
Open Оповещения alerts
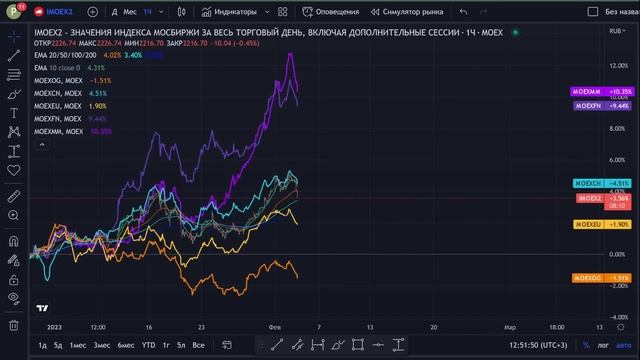click(331, 12)
